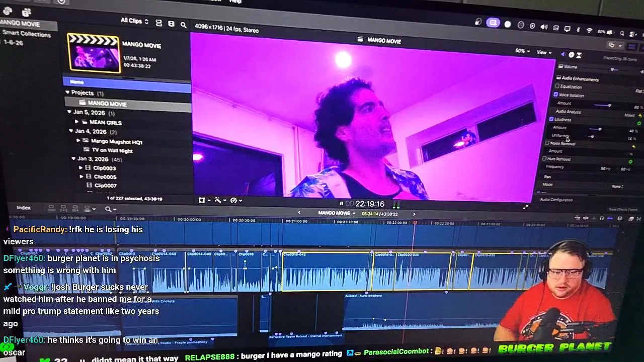Open timeline clip appearance options
Image resolution: width=644 pixels, height=362 pixels.
pos(620,218)
